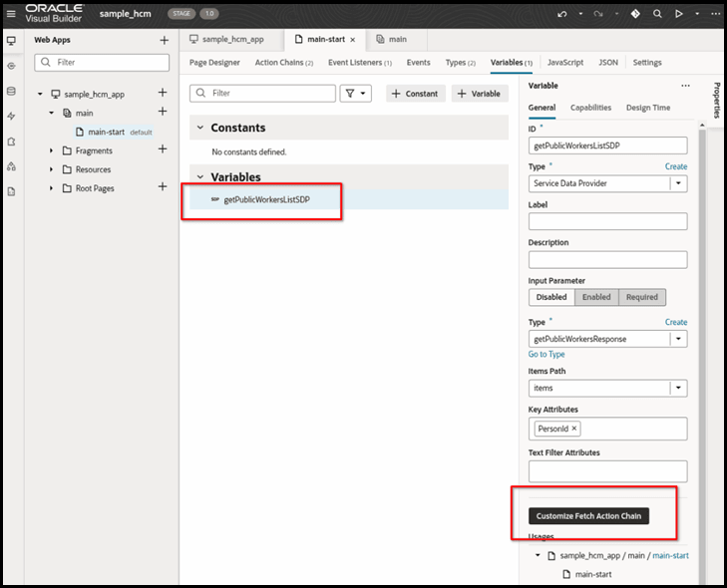The width and height of the screenshot is (727, 588).
Task: Click plus icon next to Root Pages
Action: pyautogui.click(x=163, y=186)
